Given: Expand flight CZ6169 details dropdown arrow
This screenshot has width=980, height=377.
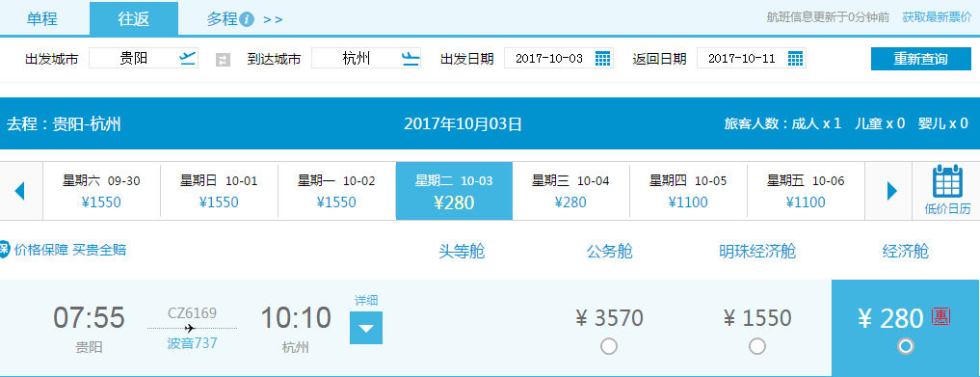Looking at the screenshot, I should pyautogui.click(x=365, y=328).
